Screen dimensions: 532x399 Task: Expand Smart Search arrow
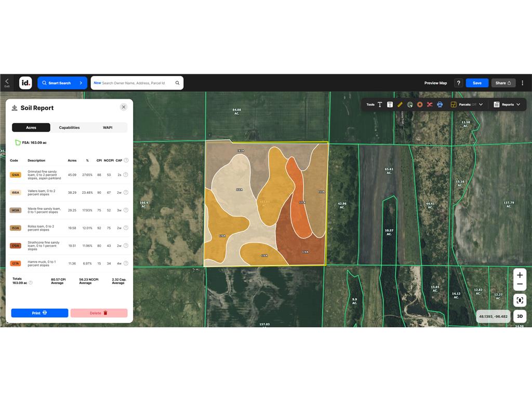tap(81, 83)
